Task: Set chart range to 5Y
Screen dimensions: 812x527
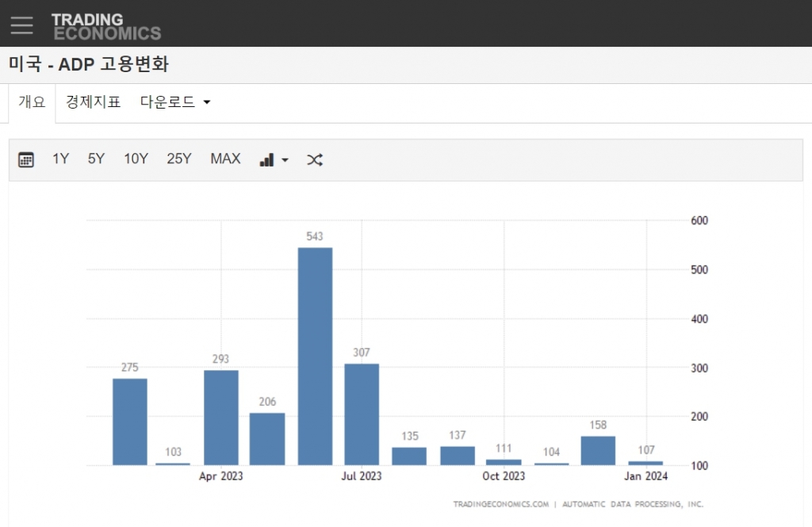Action: [x=96, y=159]
